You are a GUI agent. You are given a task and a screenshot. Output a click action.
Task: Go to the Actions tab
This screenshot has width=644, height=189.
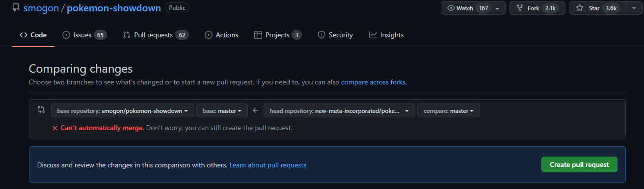(x=221, y=35)
